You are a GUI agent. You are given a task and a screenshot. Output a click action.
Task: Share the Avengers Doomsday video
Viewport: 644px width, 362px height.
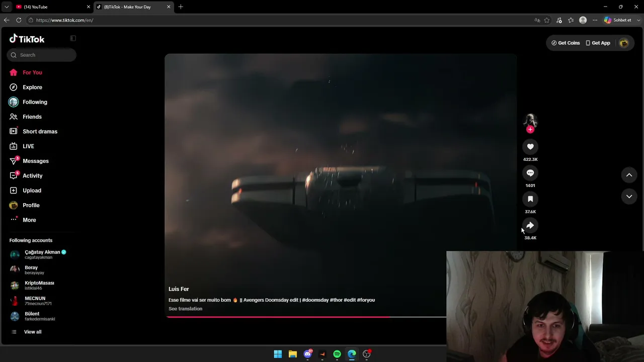point(530,225)
